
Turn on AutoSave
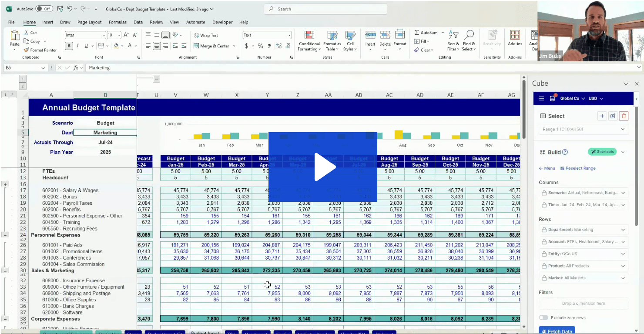(44, 8)
